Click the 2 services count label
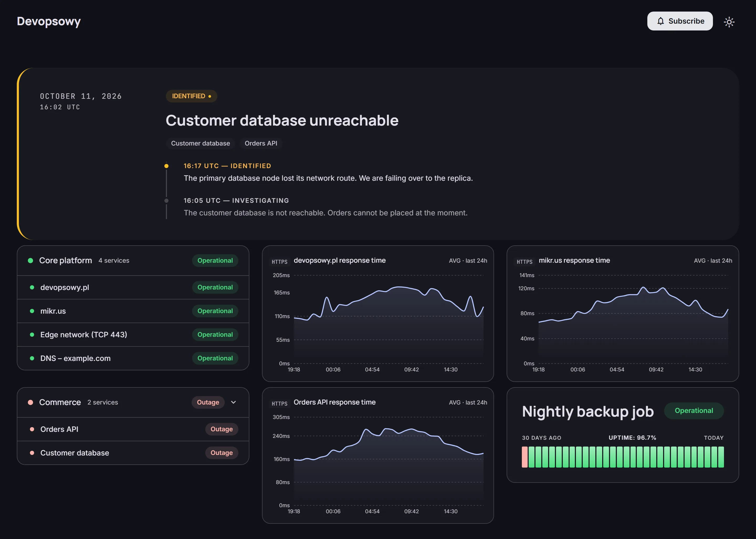Viewport: 756px width, 539px height. pyautogui.click(x=102, y=402)
